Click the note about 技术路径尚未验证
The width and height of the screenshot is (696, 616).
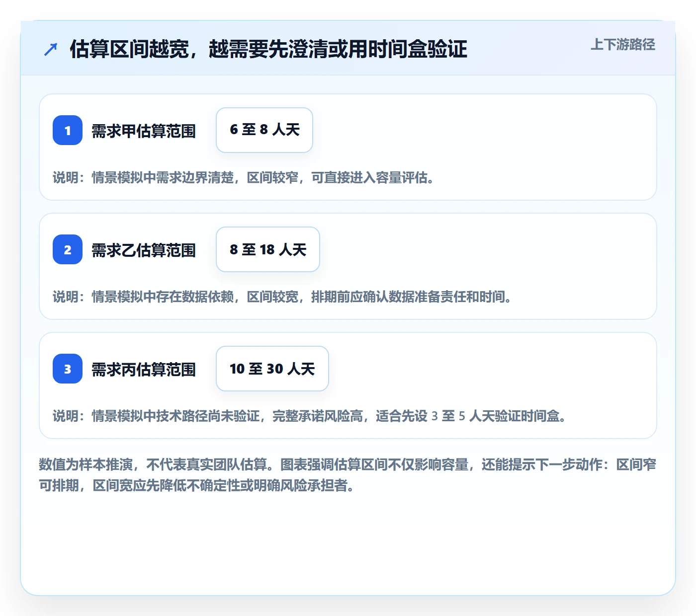coord(311,416)
